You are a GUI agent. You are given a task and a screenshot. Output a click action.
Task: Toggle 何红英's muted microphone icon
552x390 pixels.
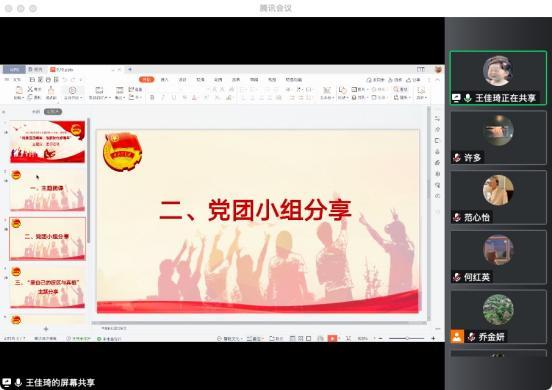point(457,277)
